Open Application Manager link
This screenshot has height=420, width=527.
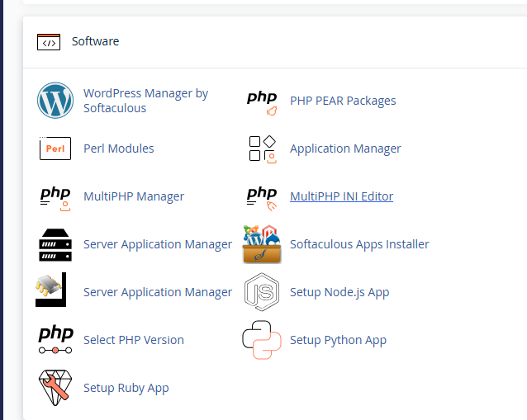click(345, 149)
